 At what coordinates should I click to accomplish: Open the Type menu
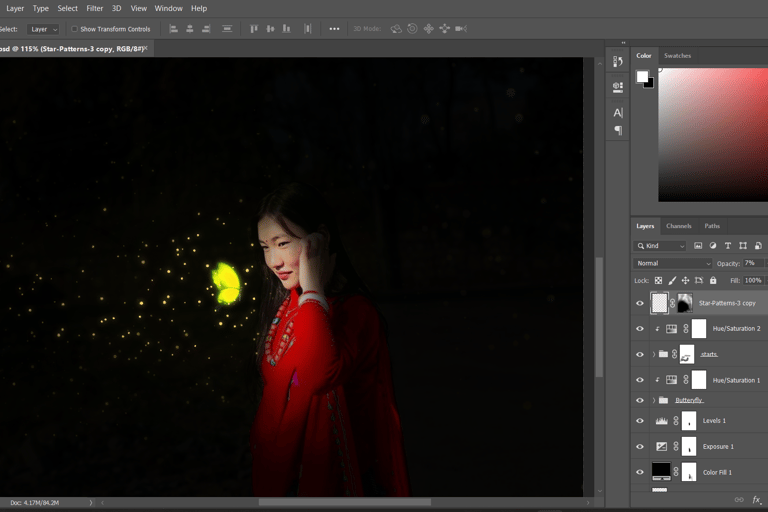(x=41, y=8)
